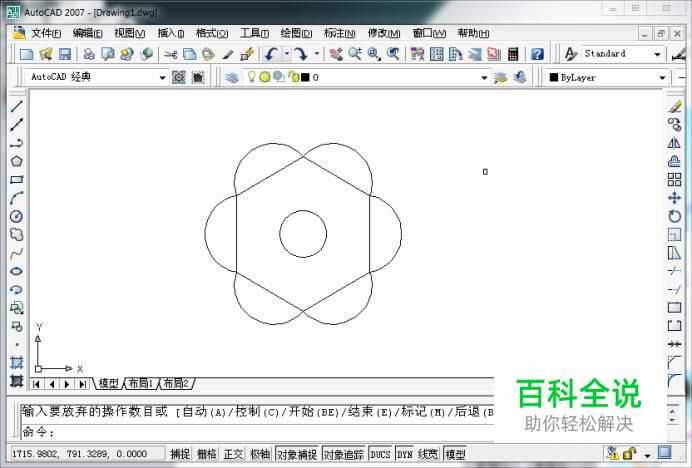This screenshot has width=692, height=468.
Task: Click the command window scrollbar
Action: click(x=673, y=416)
